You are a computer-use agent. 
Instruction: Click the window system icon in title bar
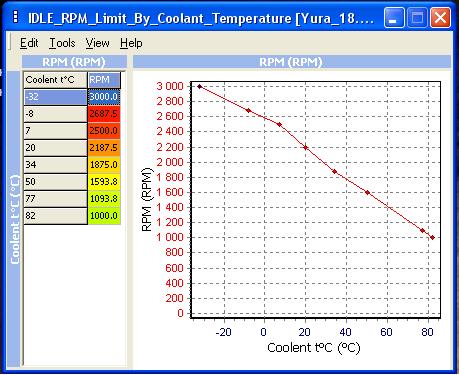point(15,17)
